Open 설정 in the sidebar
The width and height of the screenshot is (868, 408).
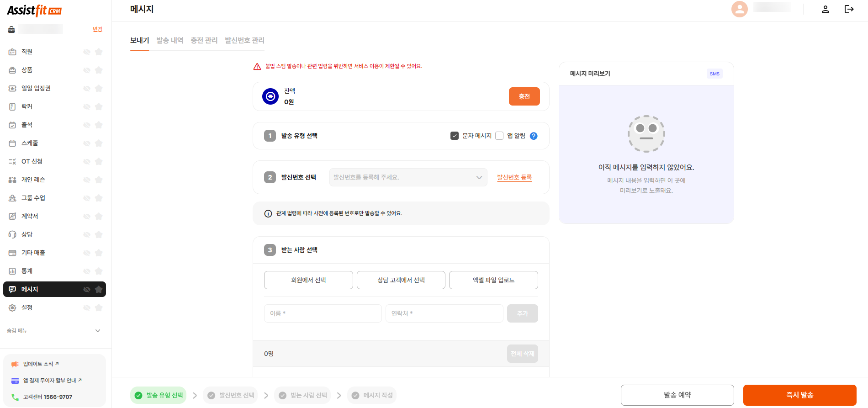(x=54, y=307)
